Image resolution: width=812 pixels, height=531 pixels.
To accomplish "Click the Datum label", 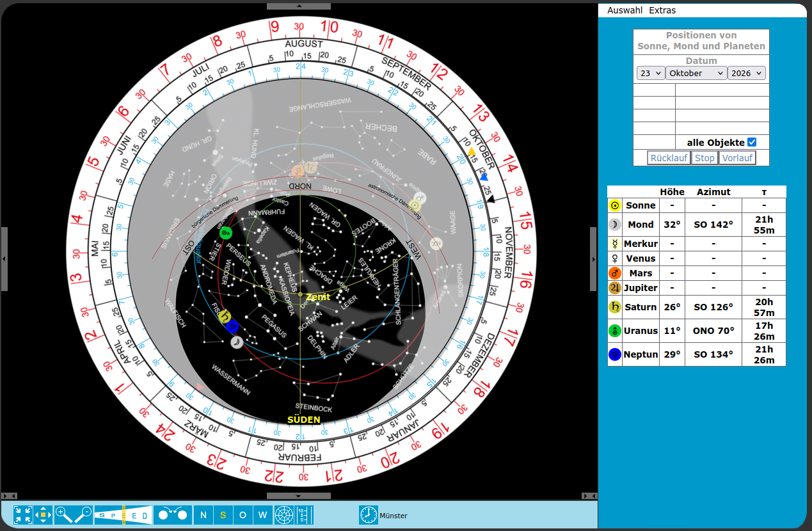I will 701,61.
